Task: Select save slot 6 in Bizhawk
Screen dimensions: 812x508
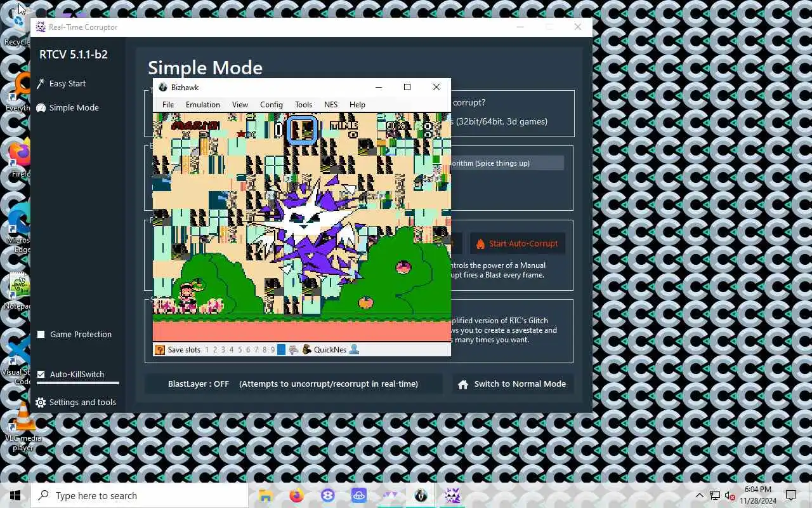Action: tap(247, 350)
